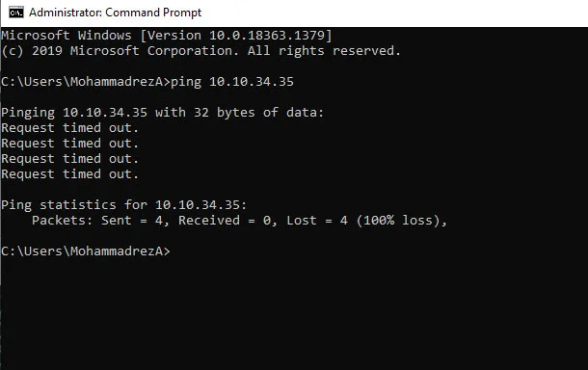Click the 'Sent = 4' packet value
This screenshot has width=588, height=370.
tap(132, 220)
